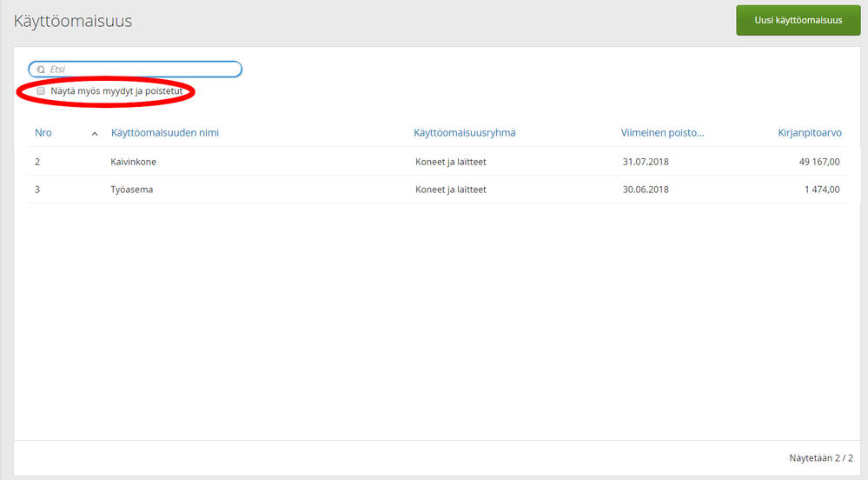868x480 pixels.
Task: Open the Työasema asset row
Action: pos(437,190)
